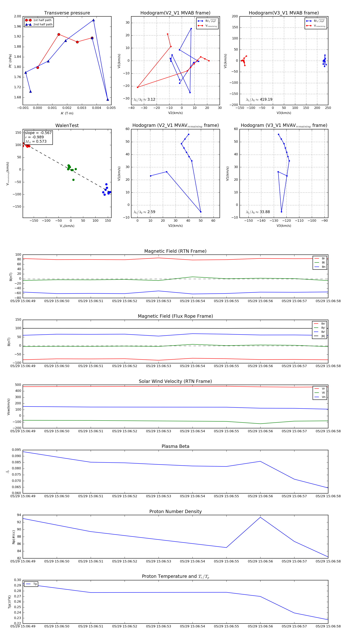Viewport: 351px width, 644px height.
Task: Select the "Tp" legend entry
Action: [x=31, y=584]
